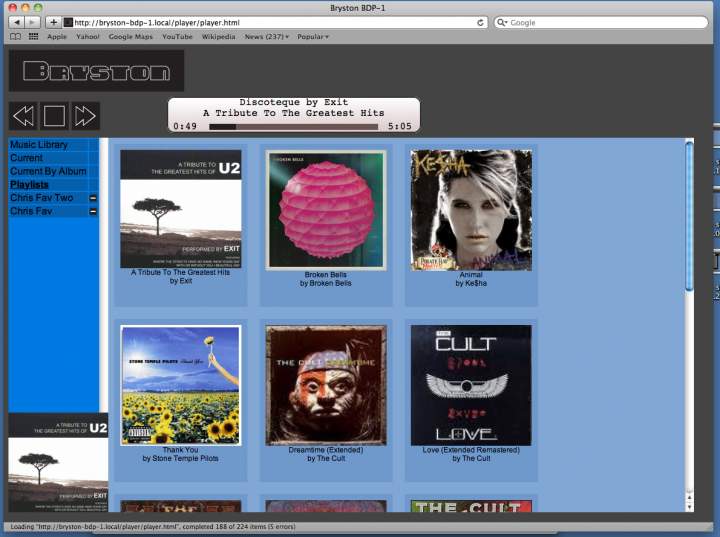The image size is (720, 537).
Task: Click 'by Broken Bells' caption
Action: 326,283
